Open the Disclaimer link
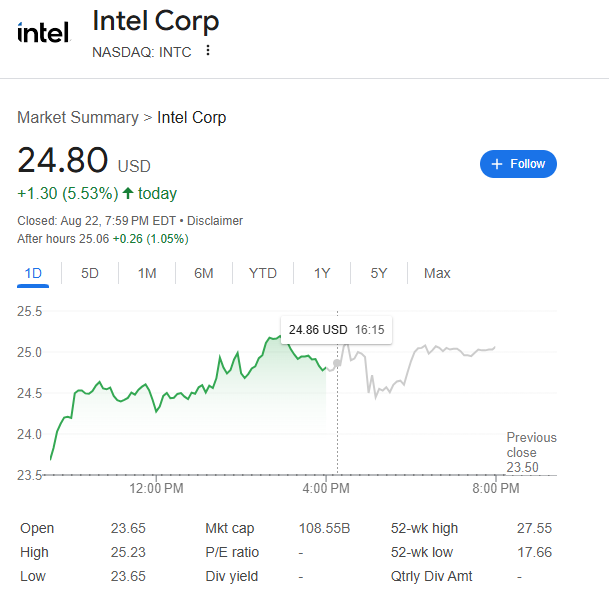609x592 pixels. (x=216, y=220)
